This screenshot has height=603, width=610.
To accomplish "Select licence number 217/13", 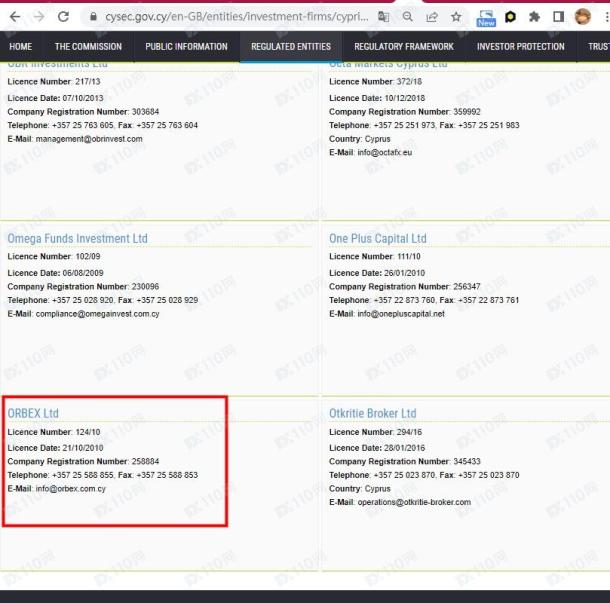I will click(88, 82).
